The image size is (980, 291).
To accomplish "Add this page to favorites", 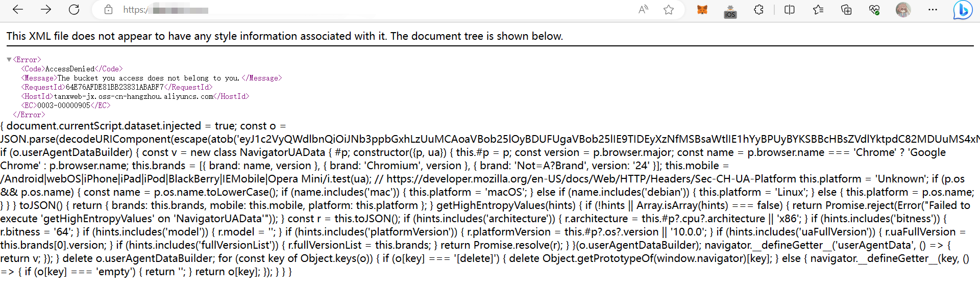I will pos(669,10).
